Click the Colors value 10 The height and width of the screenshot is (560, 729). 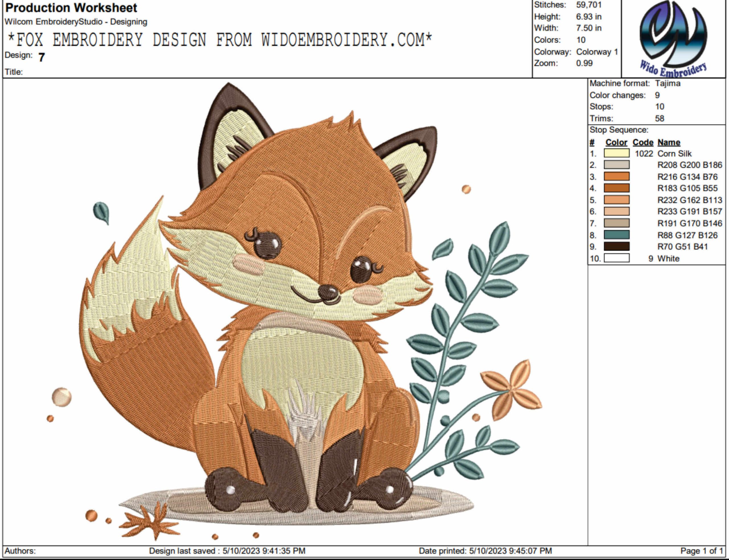[581, 40]
